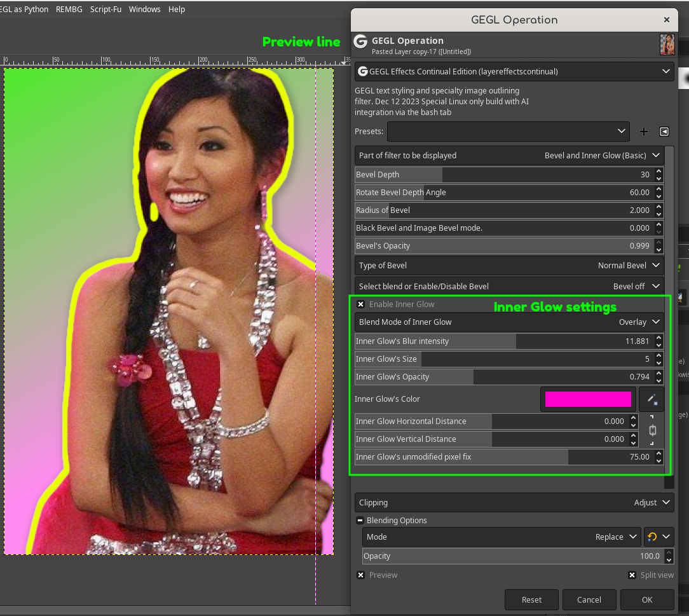This screenshot has width=689, height=616.
Task: Decrease Inner Glow's Opacity with down stepper
Action: click(x=658, y=381)
